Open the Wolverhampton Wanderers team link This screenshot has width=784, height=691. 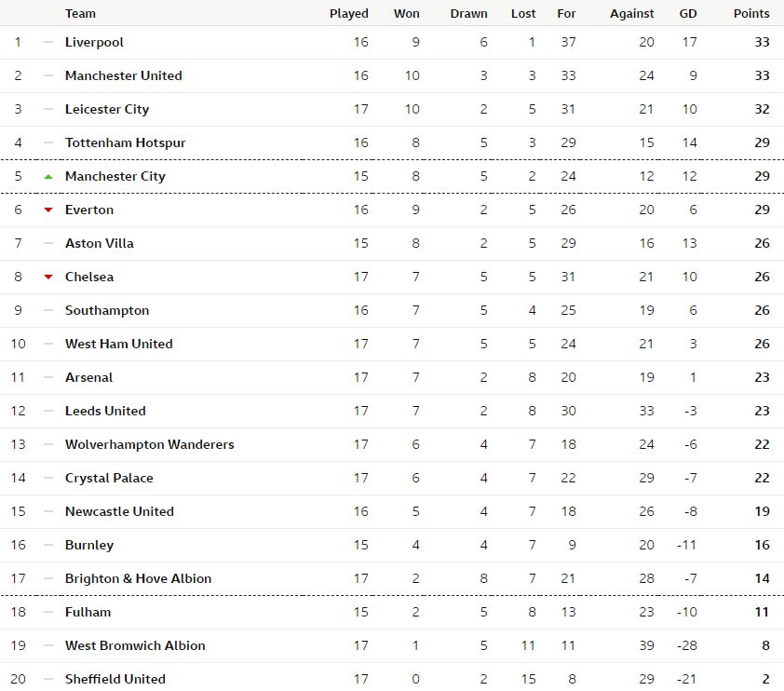coord(150,444)
